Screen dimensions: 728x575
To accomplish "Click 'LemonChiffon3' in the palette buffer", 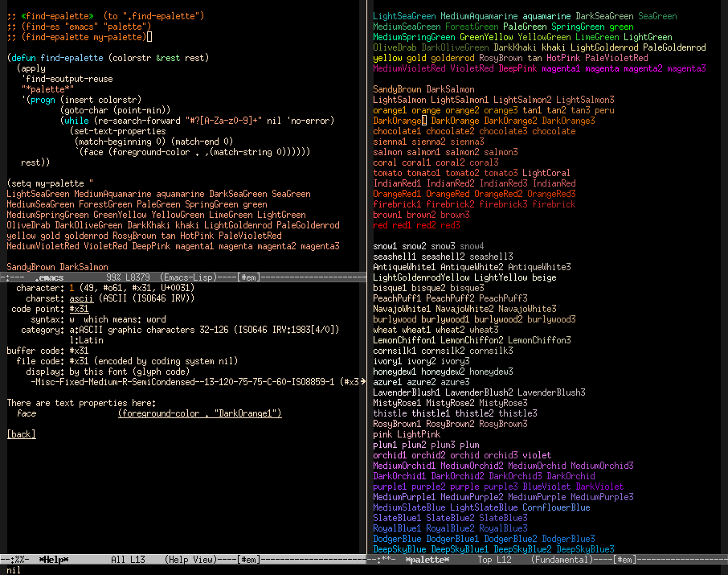I will [539, 340].
